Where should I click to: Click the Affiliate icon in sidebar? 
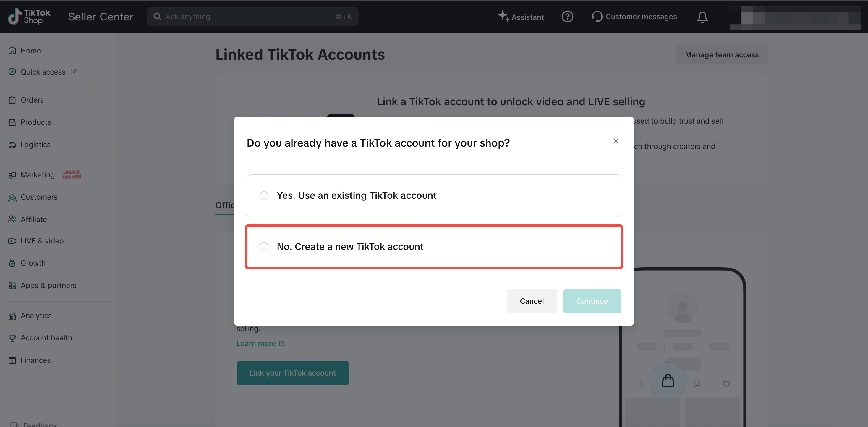coord(12,219)
